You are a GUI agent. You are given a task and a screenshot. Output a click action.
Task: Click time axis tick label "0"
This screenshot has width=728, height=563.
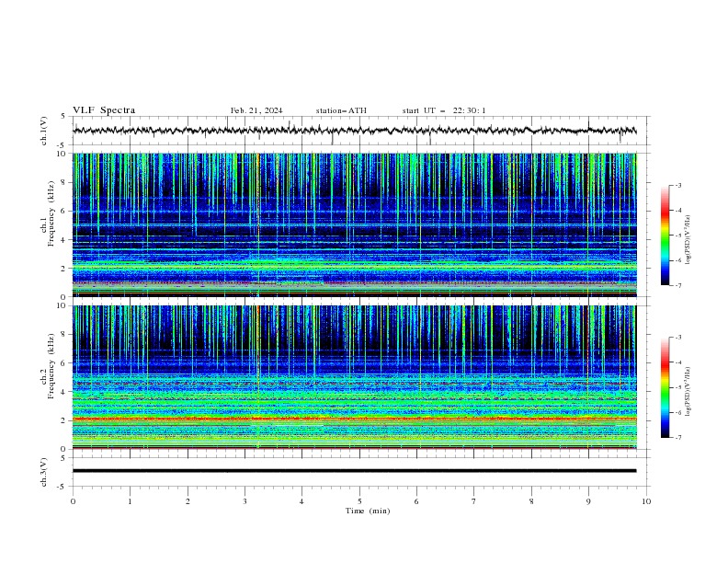pyautogui.click(x=73, y=501)
